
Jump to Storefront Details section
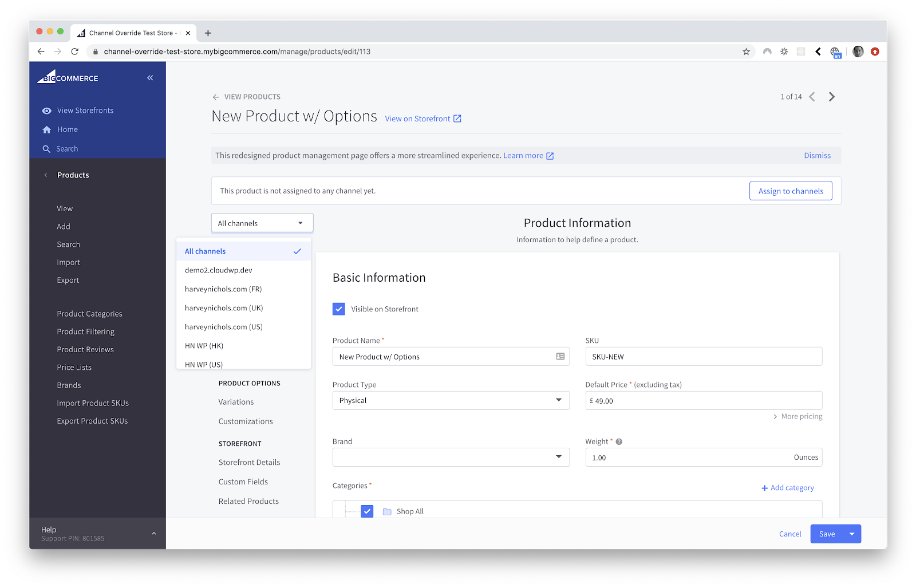pos(249,463)
